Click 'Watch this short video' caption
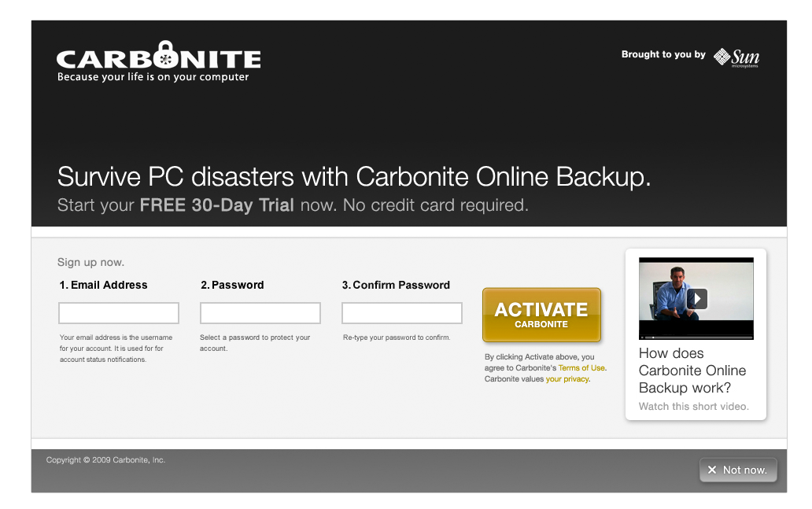Viewport: 812px width, 509px height. point(693,407)
